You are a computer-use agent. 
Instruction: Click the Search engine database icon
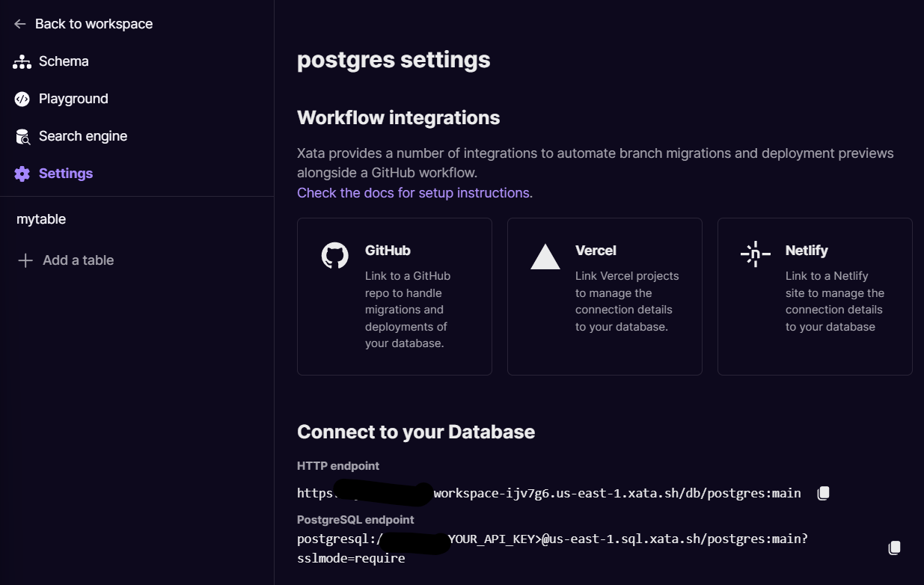23,137
